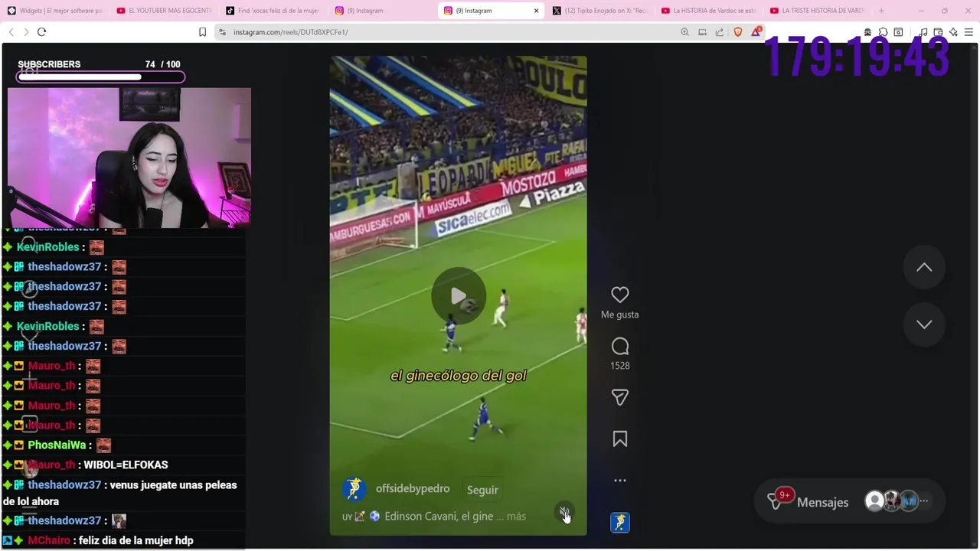Unmute the reel with the speaker icon
This screenshot has height=551, width=980.
coord(563,511)
